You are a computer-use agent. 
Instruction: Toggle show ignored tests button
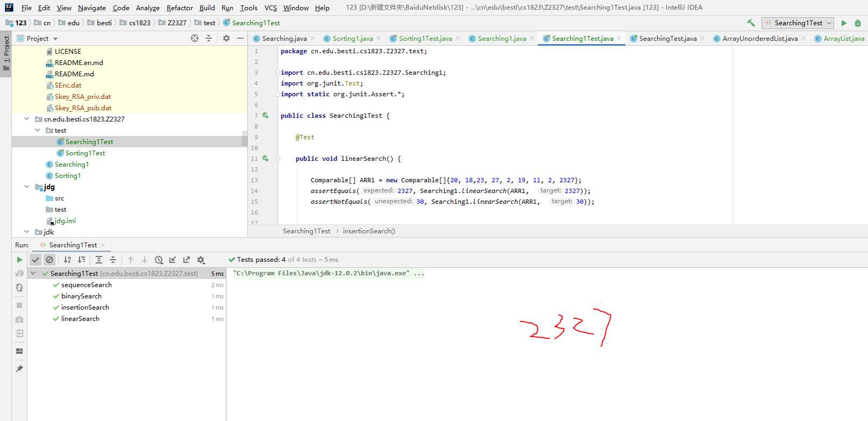point(49,260)
